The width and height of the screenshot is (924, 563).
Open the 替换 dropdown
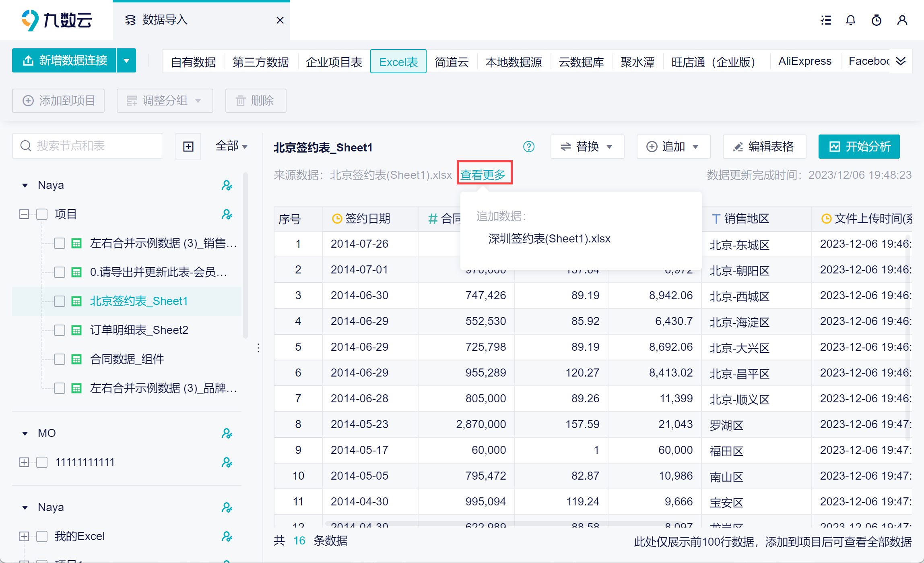587,147
